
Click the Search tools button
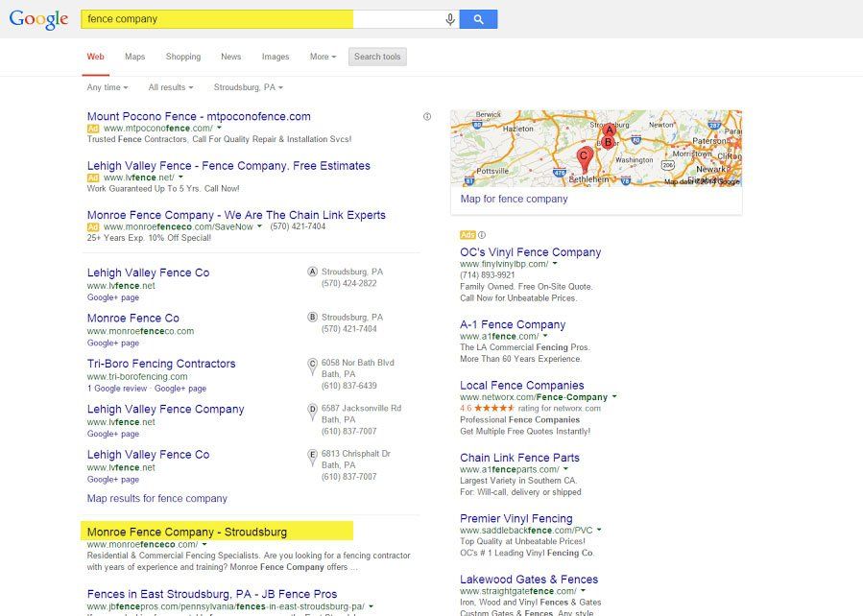(377, 57)
